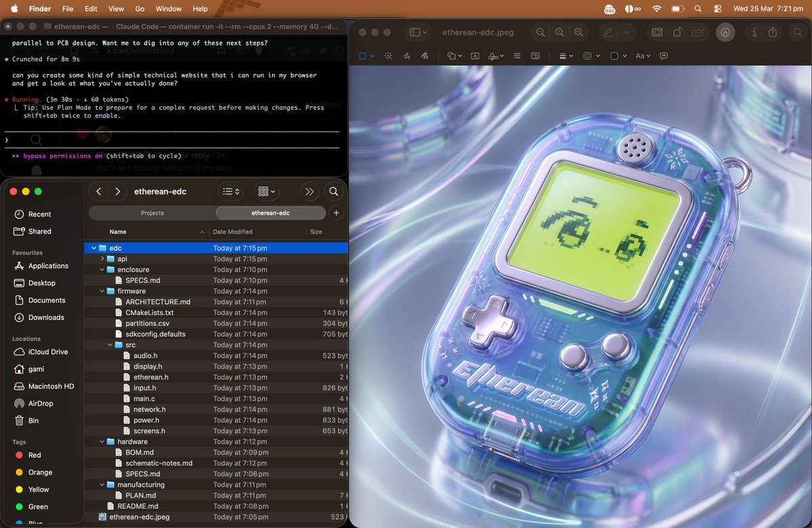The width and height of the screenshot is (812, 528).
Task: Open the Help menu
Action: (200, 9)
